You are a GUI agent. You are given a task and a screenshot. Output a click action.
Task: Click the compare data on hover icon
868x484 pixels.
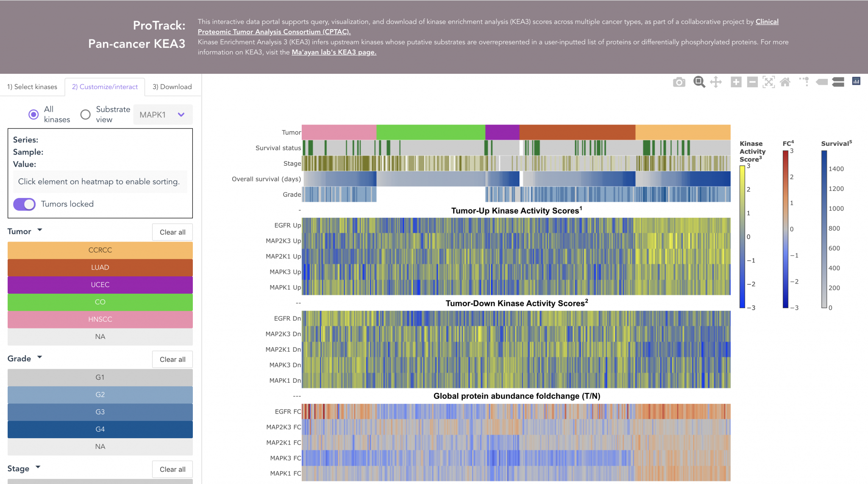pyautogui.click(x=838, y=82)
